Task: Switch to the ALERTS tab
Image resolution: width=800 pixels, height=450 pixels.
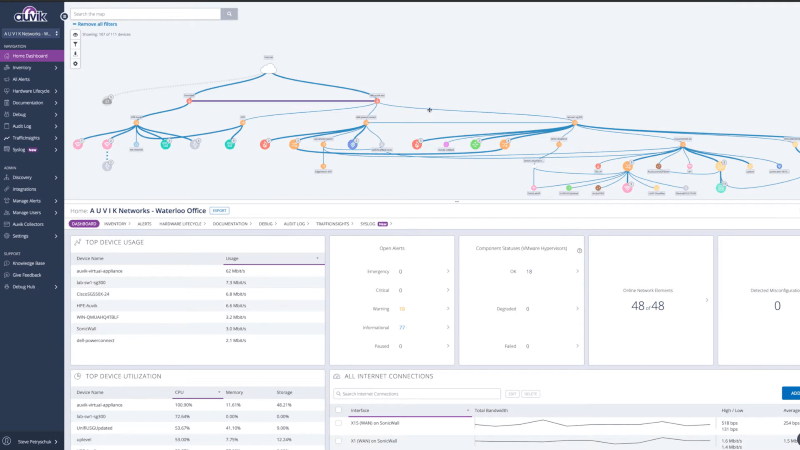Action: pyautogui.click(x=144, y=224)
